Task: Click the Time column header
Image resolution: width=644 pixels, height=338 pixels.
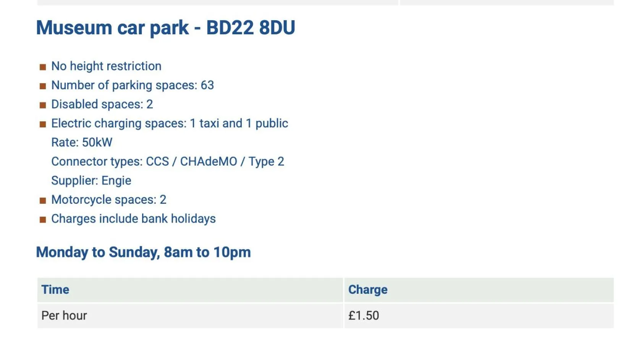Action: [55, 290]
